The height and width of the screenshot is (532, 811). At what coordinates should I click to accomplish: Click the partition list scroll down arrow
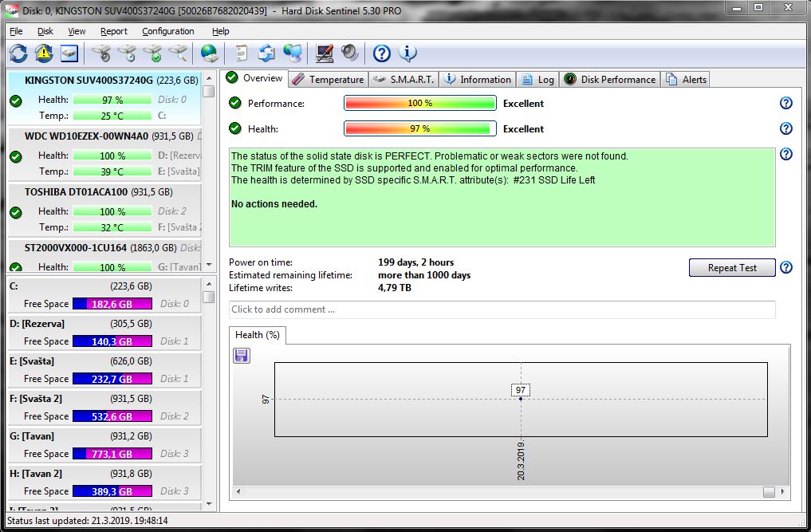click(209, 503)
